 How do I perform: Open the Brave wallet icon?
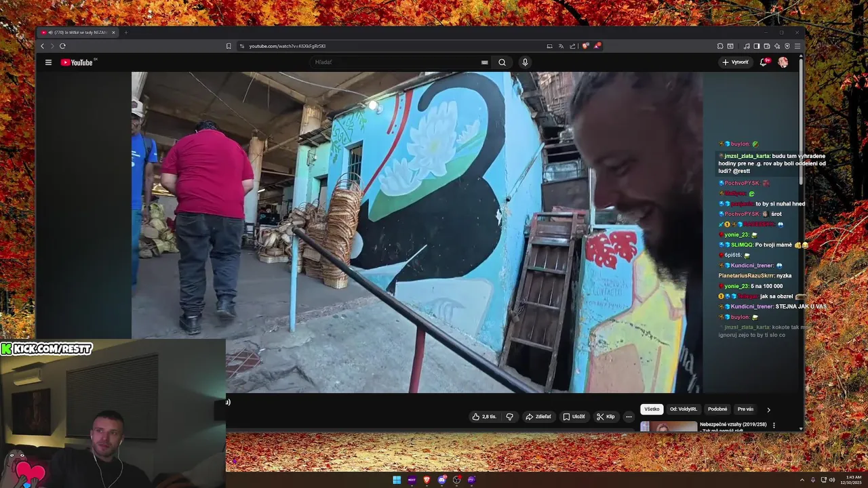(767, 46)
